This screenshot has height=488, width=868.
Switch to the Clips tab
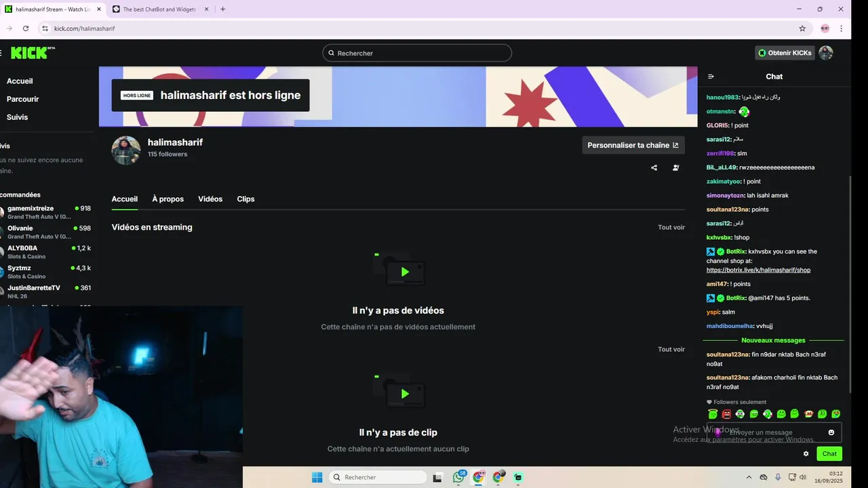coord(245,199)
